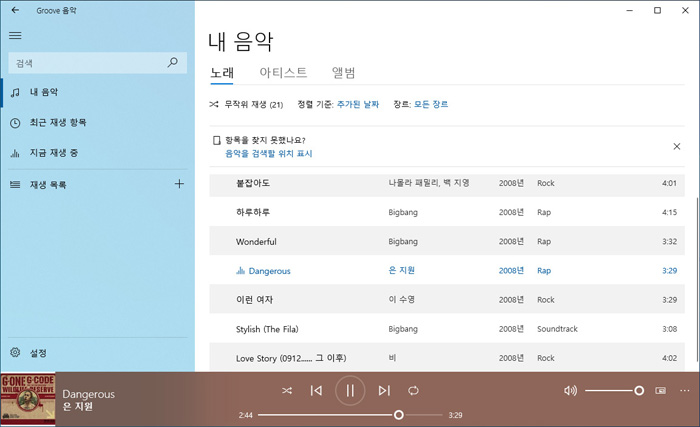Click the Dangerous title in now playing bar
The image size is (700, 427).
[x=88, y=394]
